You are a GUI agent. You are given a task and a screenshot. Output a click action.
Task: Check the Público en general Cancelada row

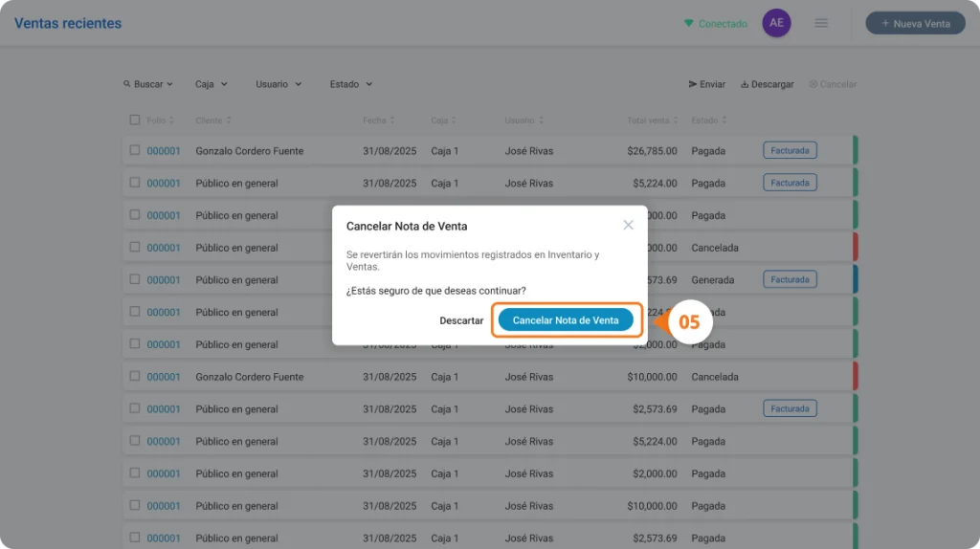[134, 247]
